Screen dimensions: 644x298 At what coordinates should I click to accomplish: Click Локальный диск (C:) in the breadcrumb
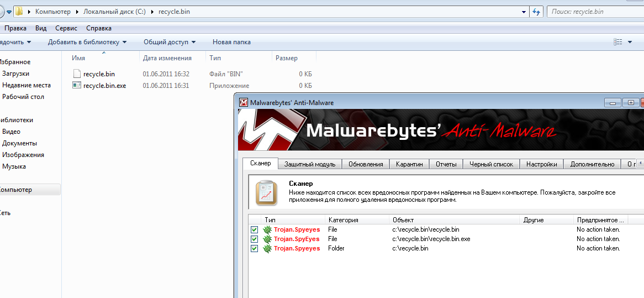(114, 12)
